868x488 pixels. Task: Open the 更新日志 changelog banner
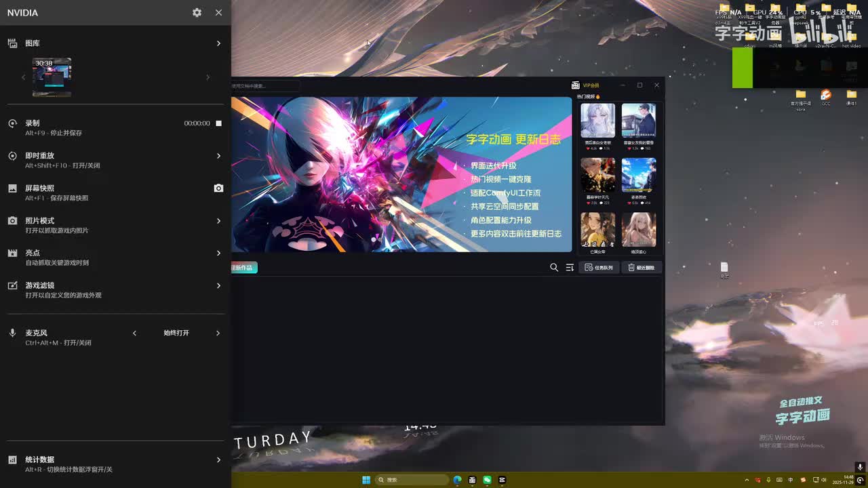point(401,174)
